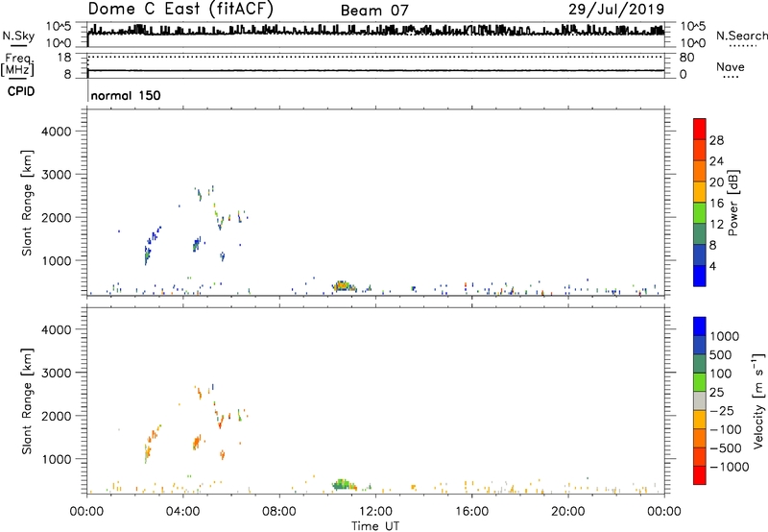
Task: Pick the blue top segment of Velocity color bar
Action: click(x=700, y=326)
